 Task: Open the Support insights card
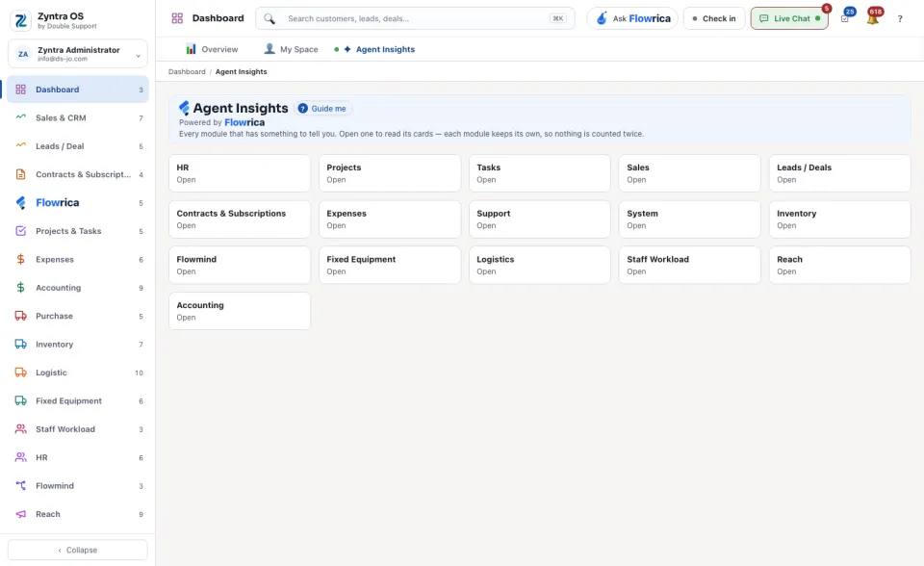click(540, 219)
